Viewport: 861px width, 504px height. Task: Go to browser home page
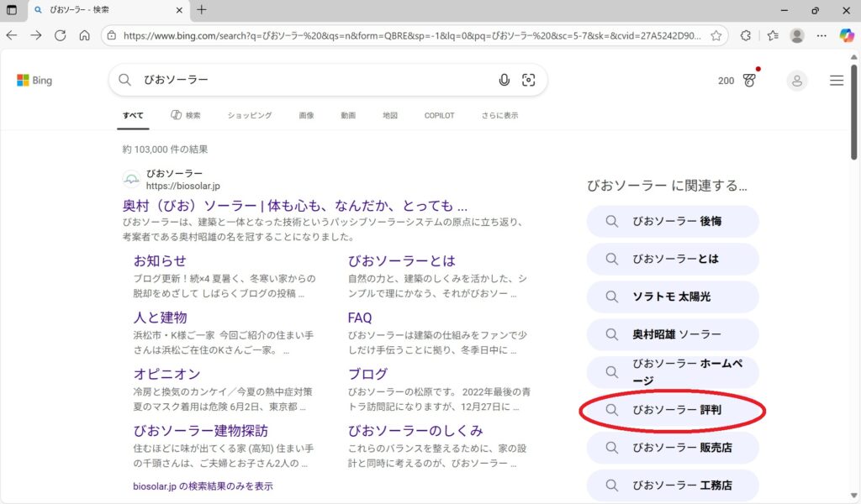(x=84, y=35)
